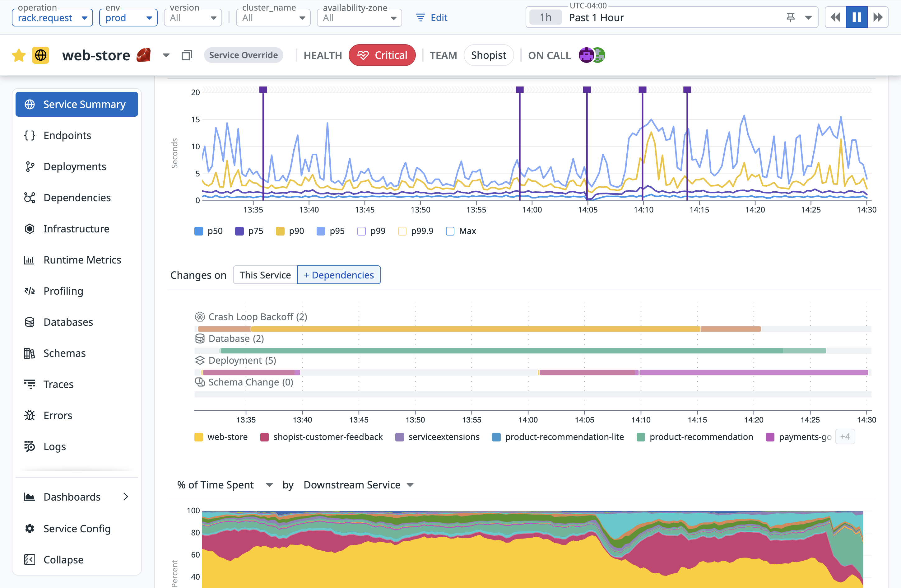
Task: Select the + Dependencies tab
Action: tap(339, 275)
